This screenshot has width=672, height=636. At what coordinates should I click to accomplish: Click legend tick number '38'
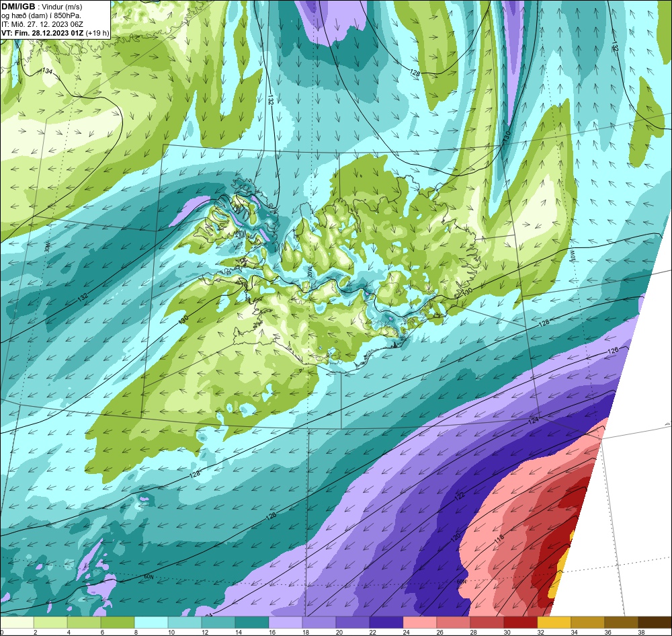(641, 632)
